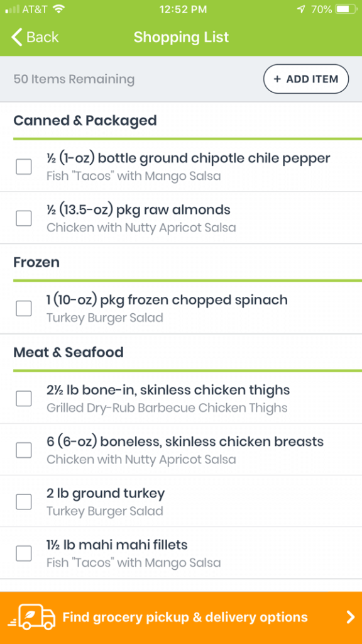Viewport: 362px width, 644px height.
Task: Open the right chevron on the orange bar
Action: [351, 617]
